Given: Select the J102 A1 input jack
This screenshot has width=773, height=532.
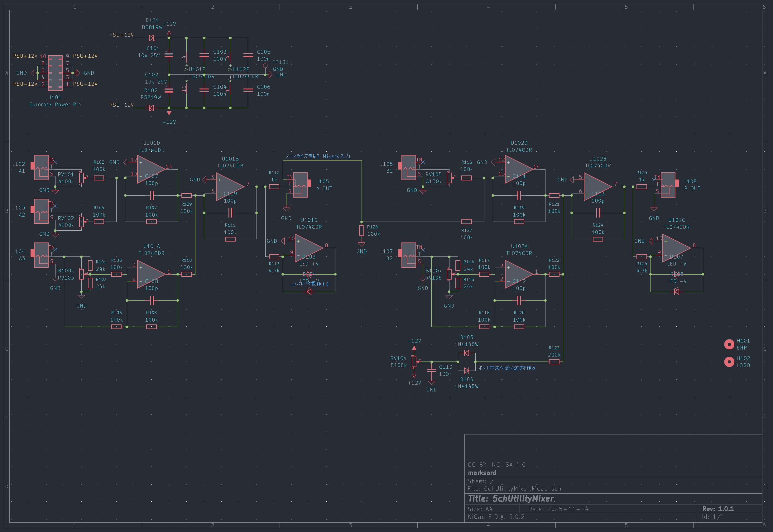Looking at the screenshot, I should 41,167.
